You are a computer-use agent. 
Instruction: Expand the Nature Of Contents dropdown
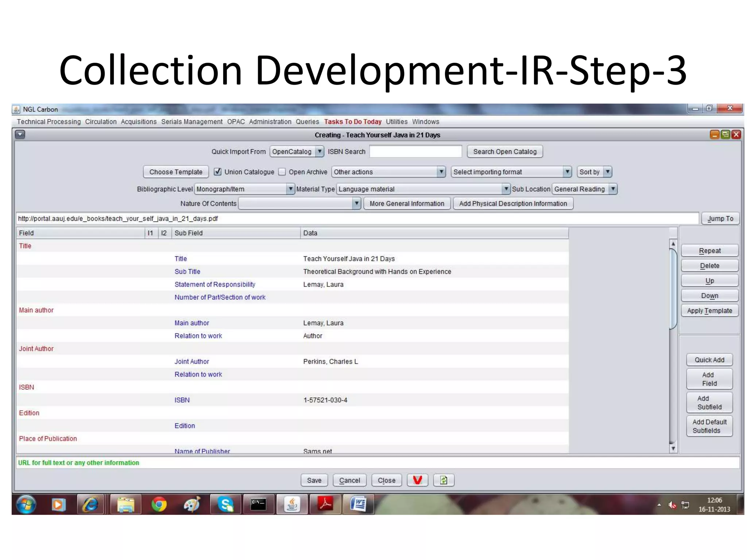pyautogui.click(x=299, y=203)
